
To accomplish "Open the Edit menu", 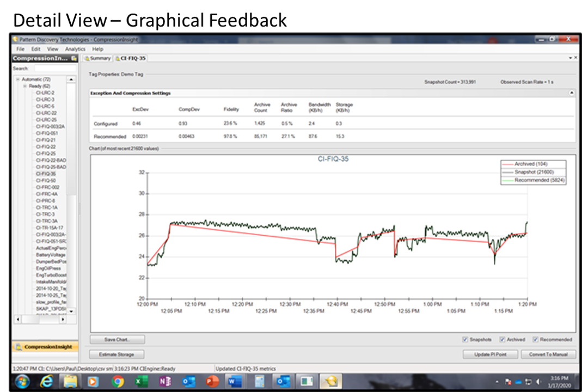I will tap(35, 49).
